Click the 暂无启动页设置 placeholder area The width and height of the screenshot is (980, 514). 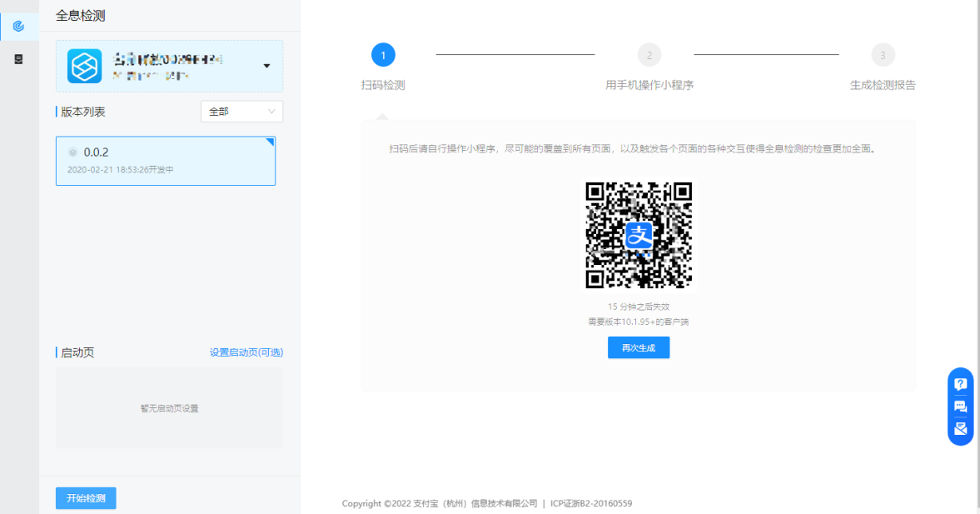coord(169,408)
